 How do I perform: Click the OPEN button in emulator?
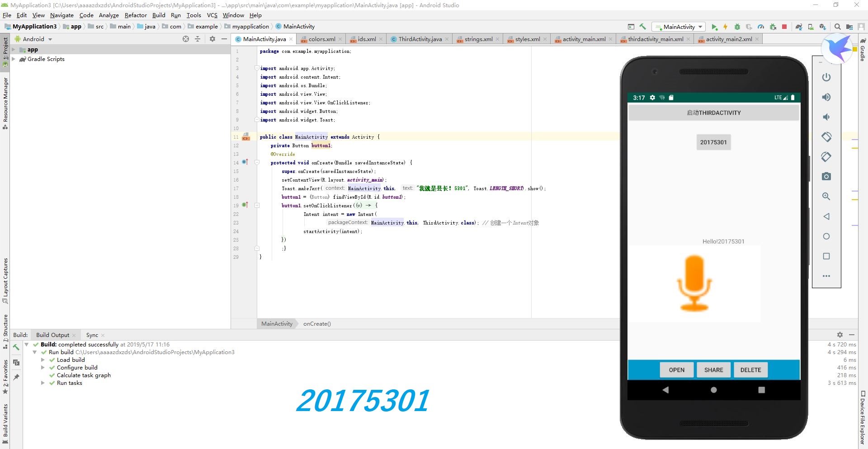click(x=676, y=370)
